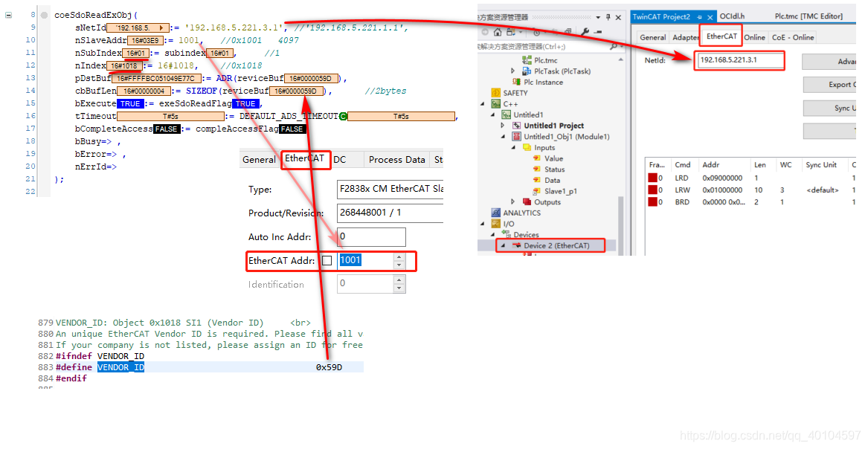Collapse the C++ tree node
This screenshot has height=449, width=868.
482,104
